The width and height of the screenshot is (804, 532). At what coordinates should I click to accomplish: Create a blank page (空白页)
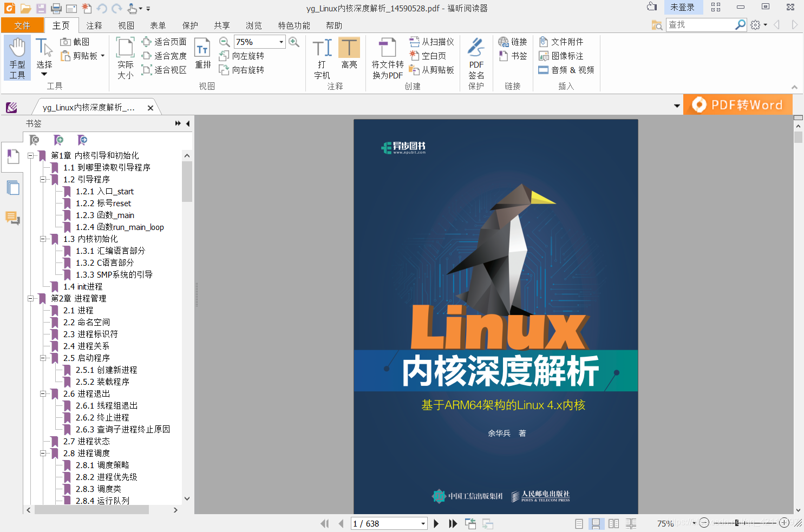428,56
